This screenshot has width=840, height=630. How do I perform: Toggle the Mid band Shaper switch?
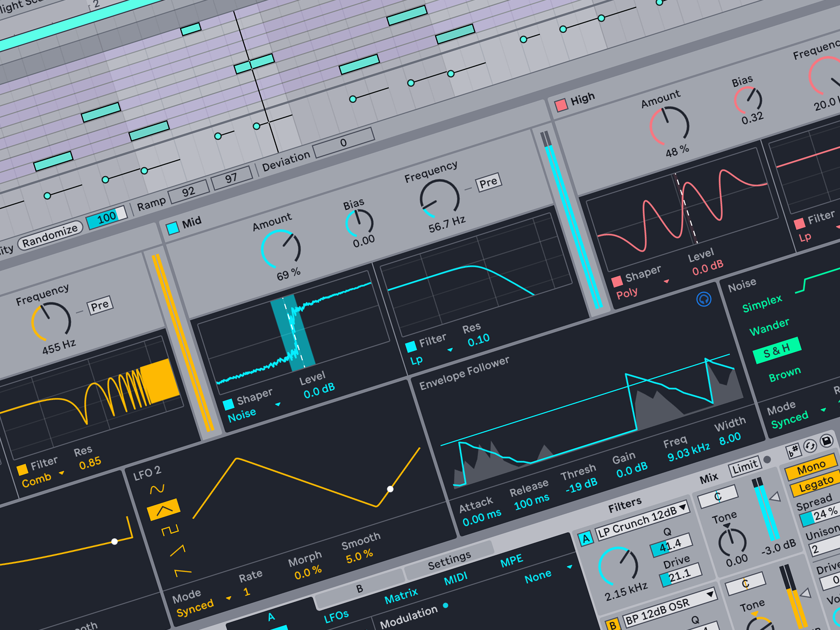pyautogui.click(x=228, y=404)
